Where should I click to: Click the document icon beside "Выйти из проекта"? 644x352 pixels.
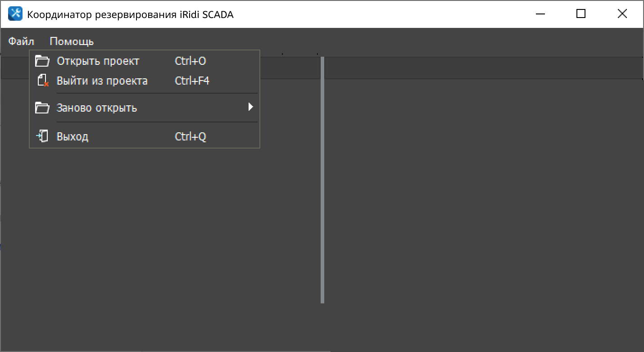[42, 81]
